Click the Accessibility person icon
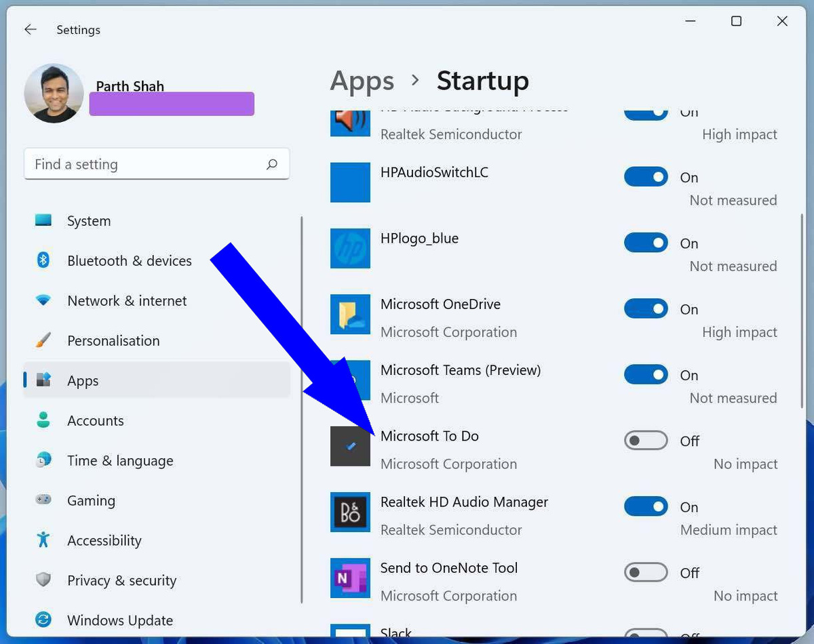This screenshot has height=644, width=814. pyautogui.click(x=43, y=540)
